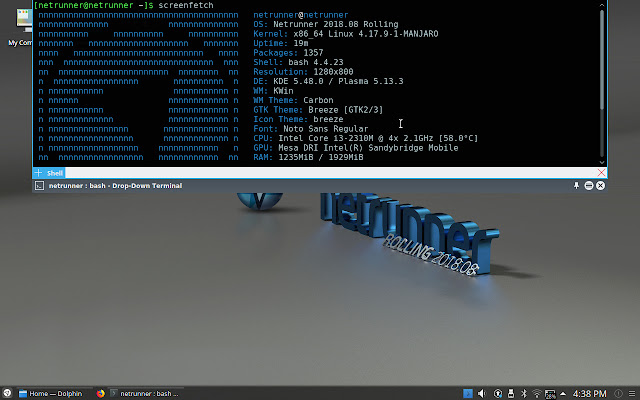Click terminal scrollbar bottom arrow
640x400 pixels.
[x=602, y=162]
